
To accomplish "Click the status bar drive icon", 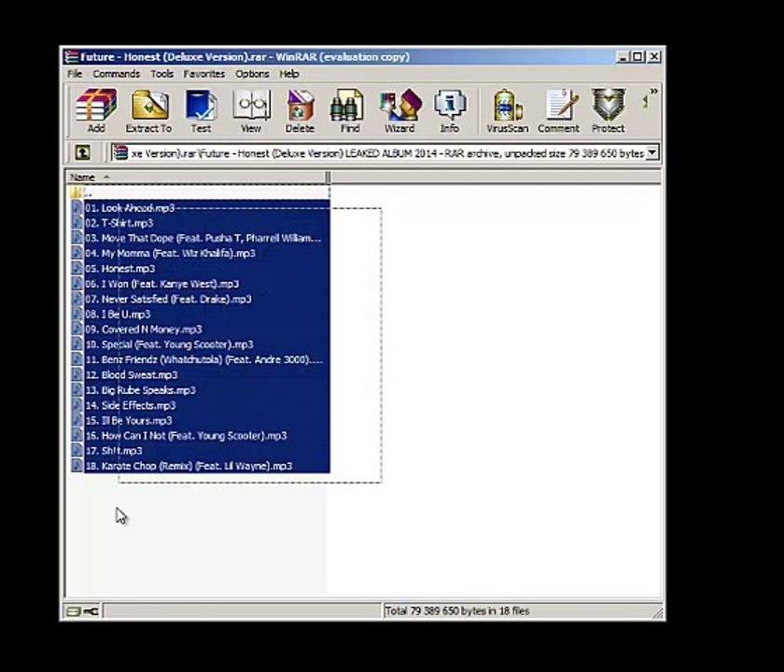I will click(x=74, y=611).
